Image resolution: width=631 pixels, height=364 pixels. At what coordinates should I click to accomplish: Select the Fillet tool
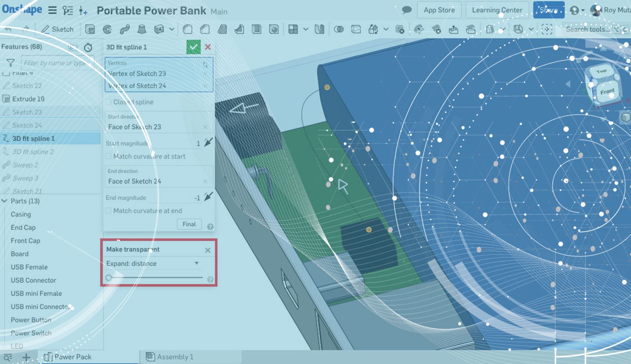(188, 29)
